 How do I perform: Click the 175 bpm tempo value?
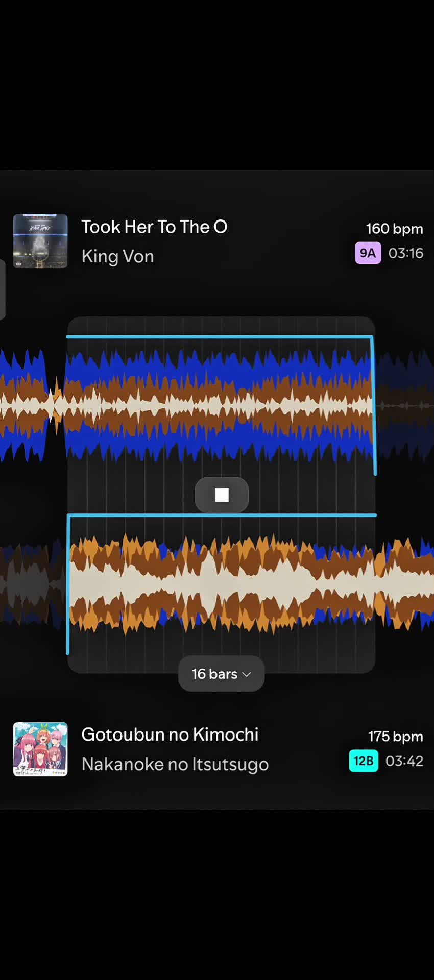pyautogui.click(x=395, y=737)
